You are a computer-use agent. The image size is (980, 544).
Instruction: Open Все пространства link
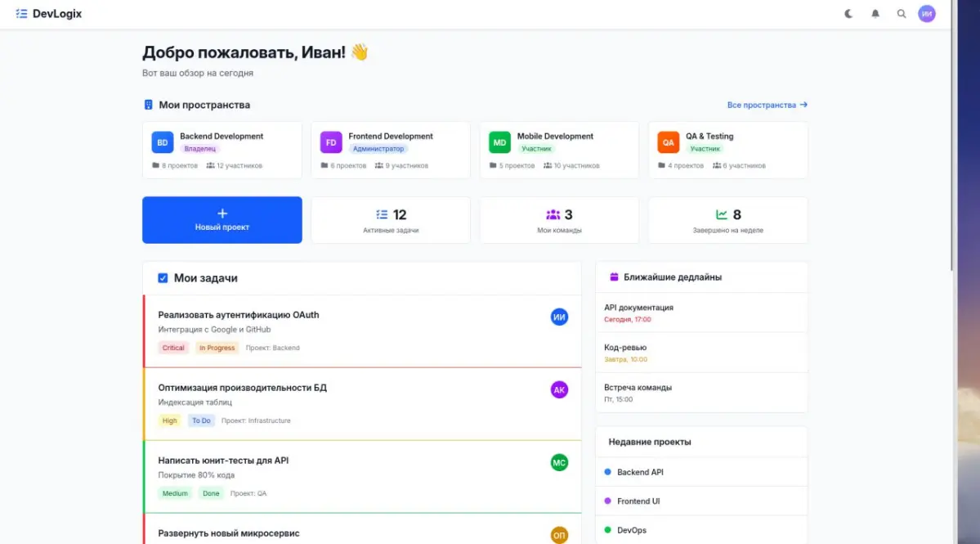(x=767, y=105)
